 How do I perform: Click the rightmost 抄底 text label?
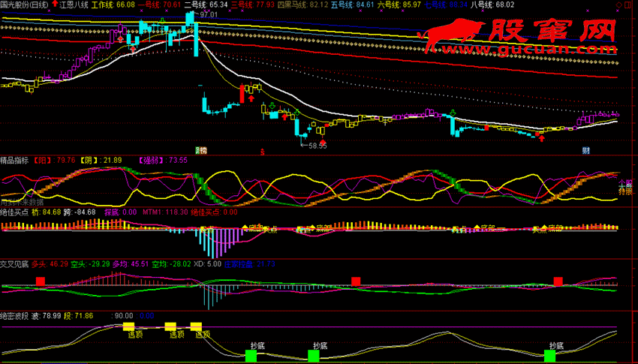556,346
